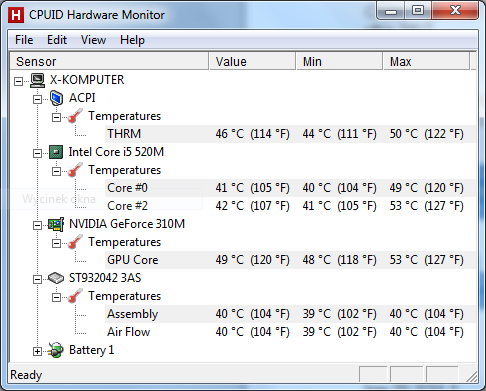Collapse the X-KOMPUTER root node
The width and height of the screenshot is (486, 391).
tap(18, 81)
